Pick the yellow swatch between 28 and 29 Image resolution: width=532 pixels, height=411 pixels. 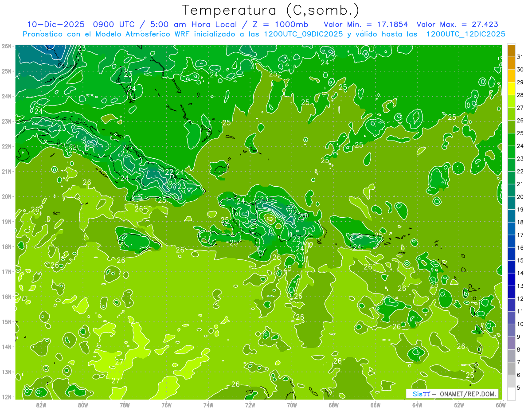pos(511,89)
